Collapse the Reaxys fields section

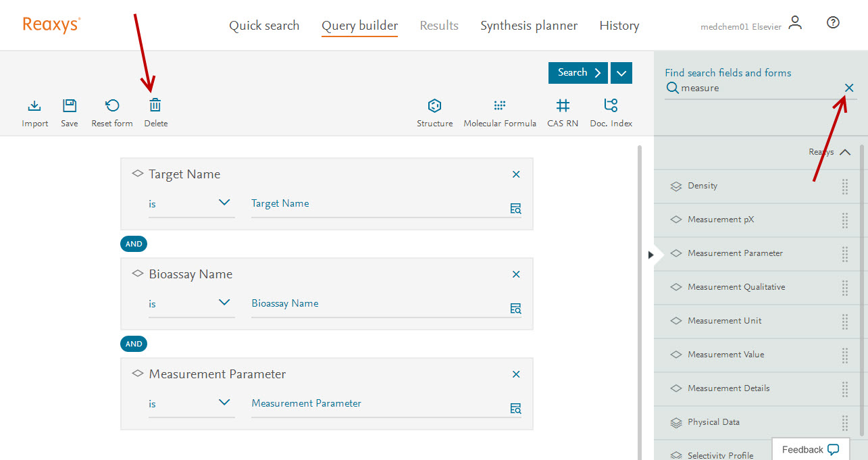coord(845,153)
